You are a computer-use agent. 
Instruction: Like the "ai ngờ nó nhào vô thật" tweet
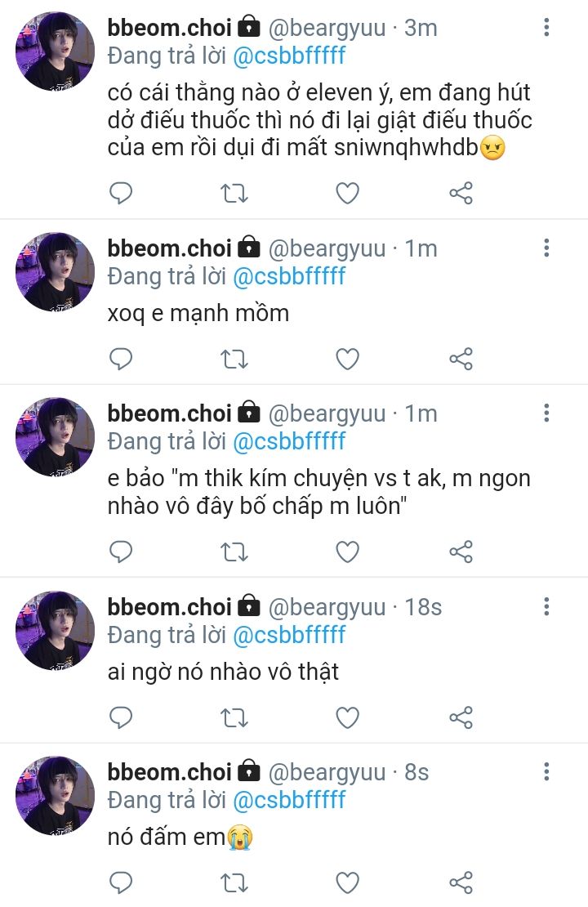click(348, 717)
